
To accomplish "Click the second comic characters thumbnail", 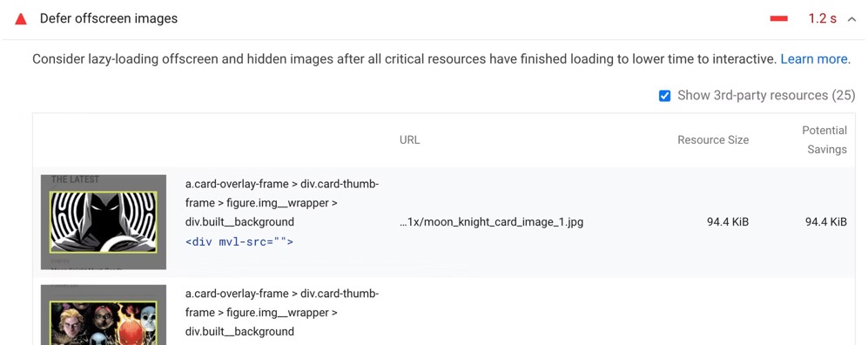I will point(104,315).
